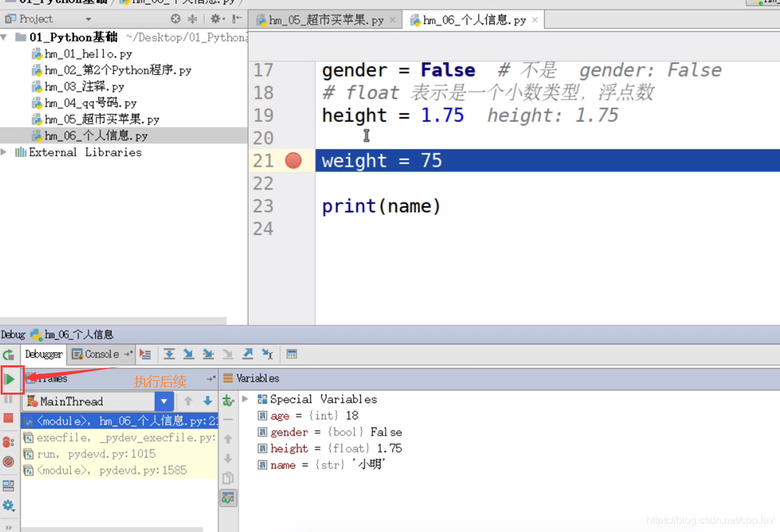
Task: Collapse the 01_Python基础 project folder
Action: (x=5, y=37)
